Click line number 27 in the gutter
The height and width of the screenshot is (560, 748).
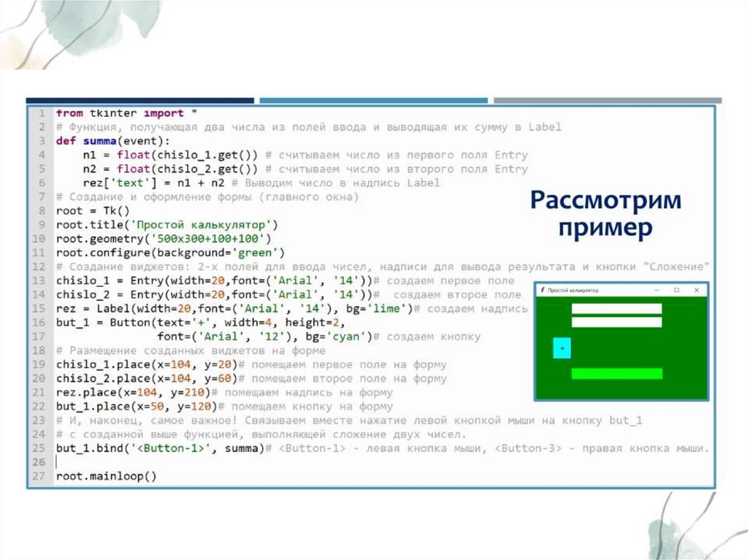(x=39, y=476)
